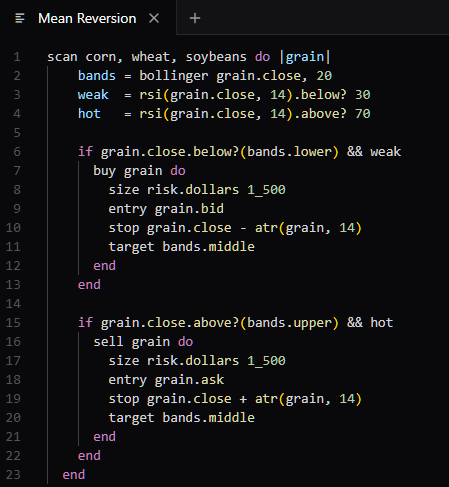
Task: Click 'soybeans' on line 1
Action: pyautogui.click(x=216, y=57)
